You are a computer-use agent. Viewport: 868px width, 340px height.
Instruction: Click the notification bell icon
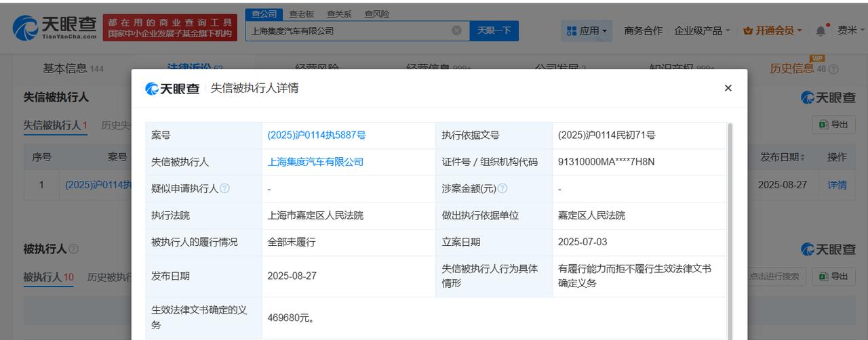click(x=821, y=30)
